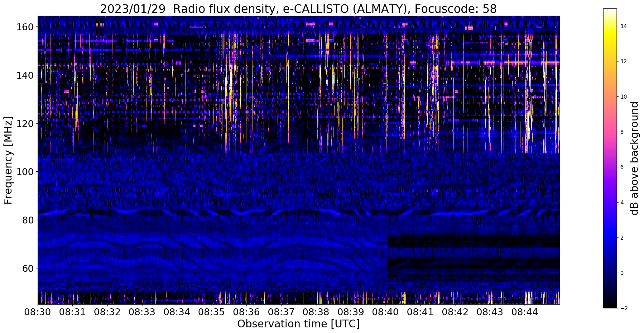Click the colorbar tick value 14
The image size is (644, 333).
tap(624, 26)
